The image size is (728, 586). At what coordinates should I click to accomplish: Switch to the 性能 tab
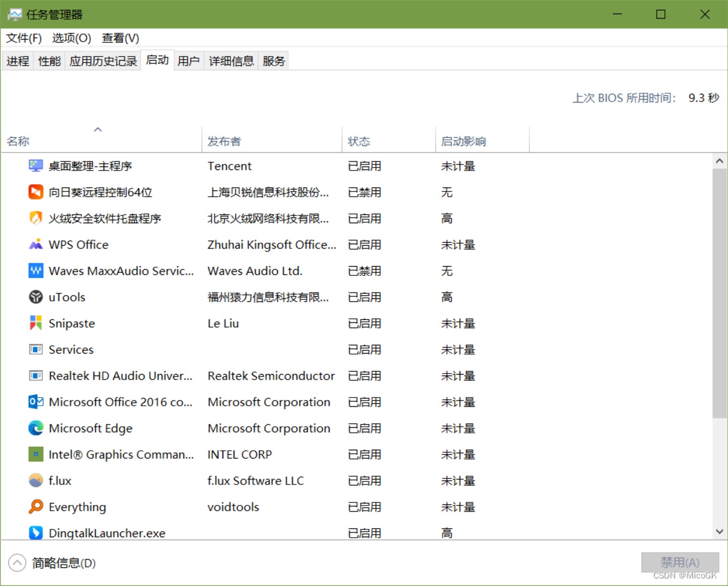click(x=49, y=61)
